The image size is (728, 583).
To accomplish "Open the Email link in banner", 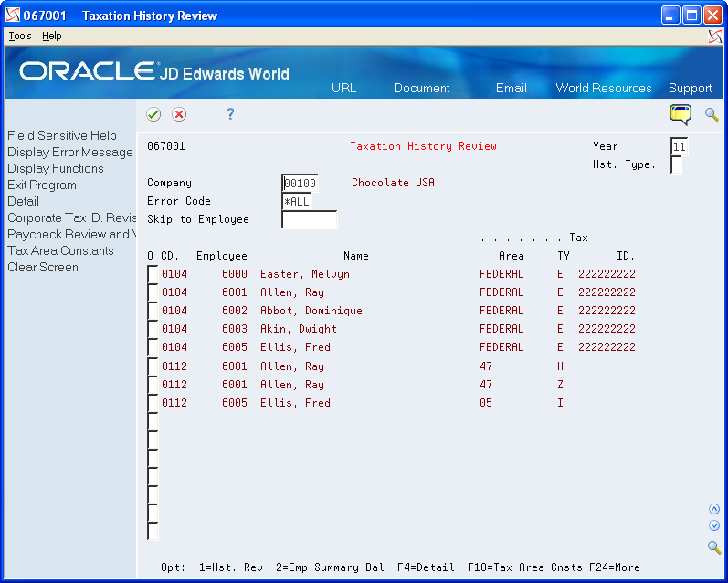I will point(512,89).
